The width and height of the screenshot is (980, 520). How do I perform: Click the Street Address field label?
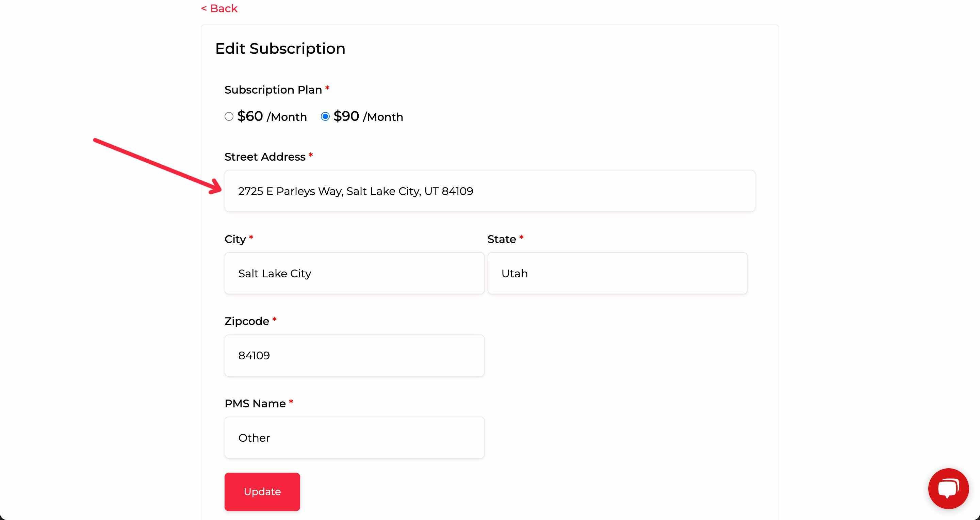click(x=265, y=157)
